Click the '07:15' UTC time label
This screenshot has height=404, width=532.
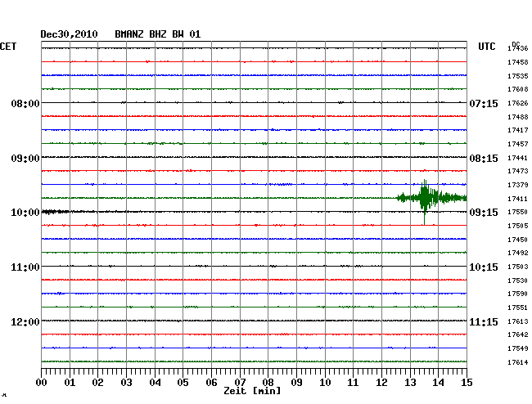point(484,103)
